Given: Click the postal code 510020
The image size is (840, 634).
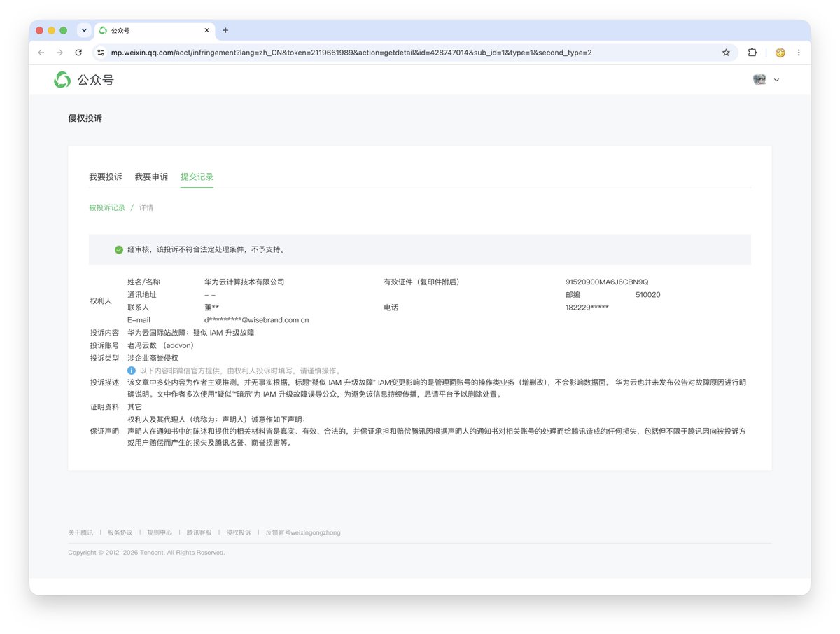Looking at the screenshot, I should (648, 295).
